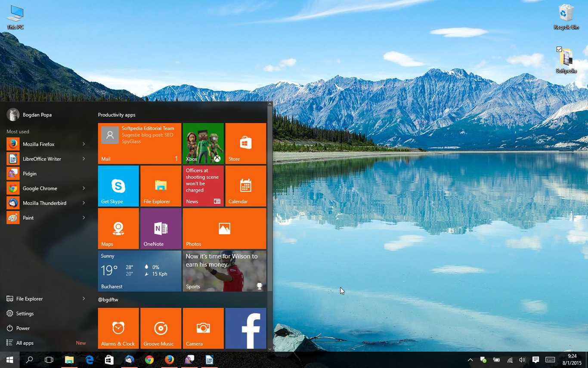This screenshot has height=368, width=588.
Task: Open Settings from the Start menu
Action: (x=25, y=313)
